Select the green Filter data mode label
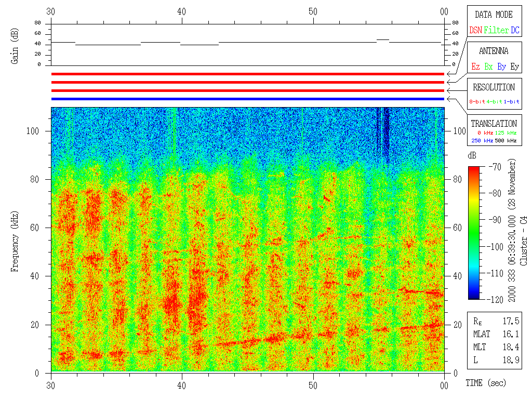Image resolution: width=532 pixels, height=399 pixels. click(x=496, y=31)
